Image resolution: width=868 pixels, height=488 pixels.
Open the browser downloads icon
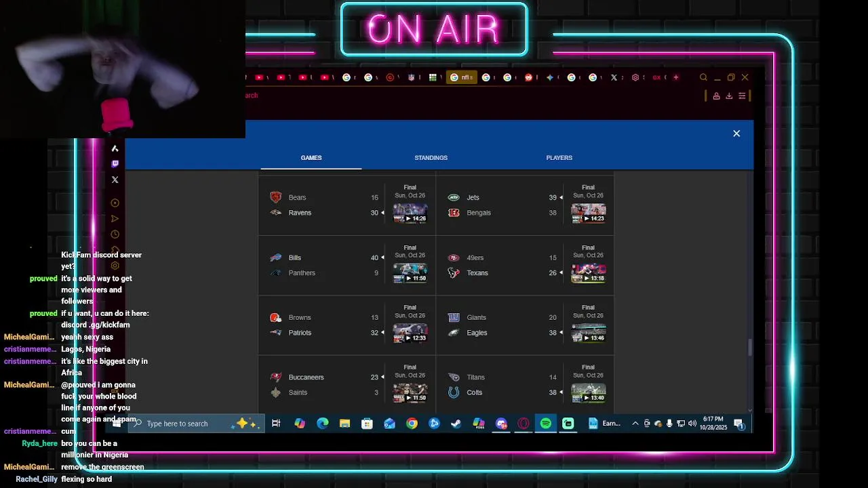pyautogui.click(x=729, y=96)
